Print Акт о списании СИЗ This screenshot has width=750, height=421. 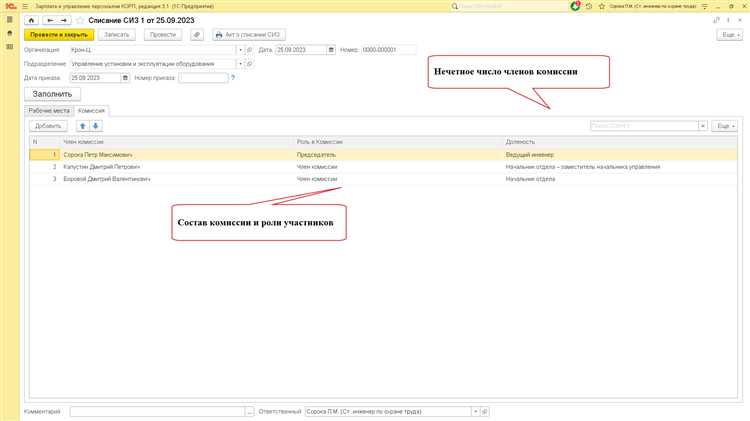[249, 34]
